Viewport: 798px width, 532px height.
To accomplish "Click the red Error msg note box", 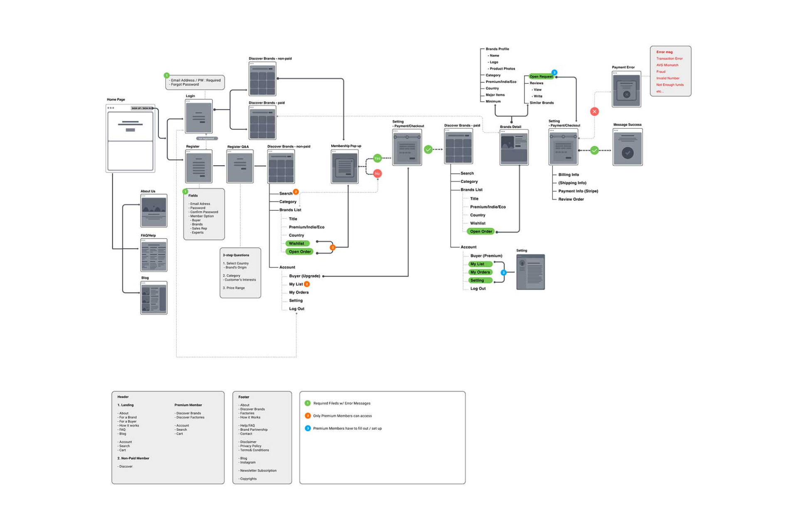I will click(670, 71).
